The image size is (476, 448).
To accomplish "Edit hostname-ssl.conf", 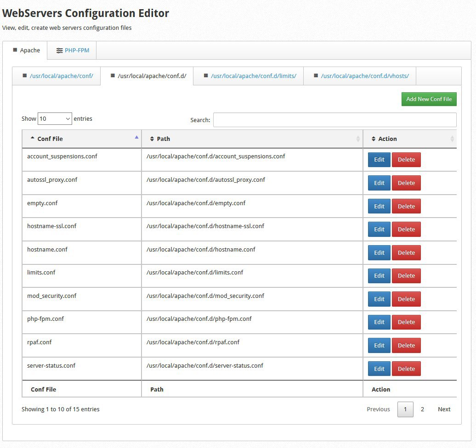I will click(379, 230).
